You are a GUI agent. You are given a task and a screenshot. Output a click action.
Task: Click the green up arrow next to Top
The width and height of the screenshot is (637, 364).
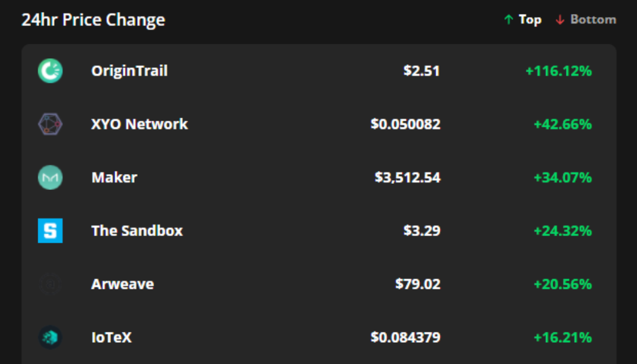(x=508, y=19)
